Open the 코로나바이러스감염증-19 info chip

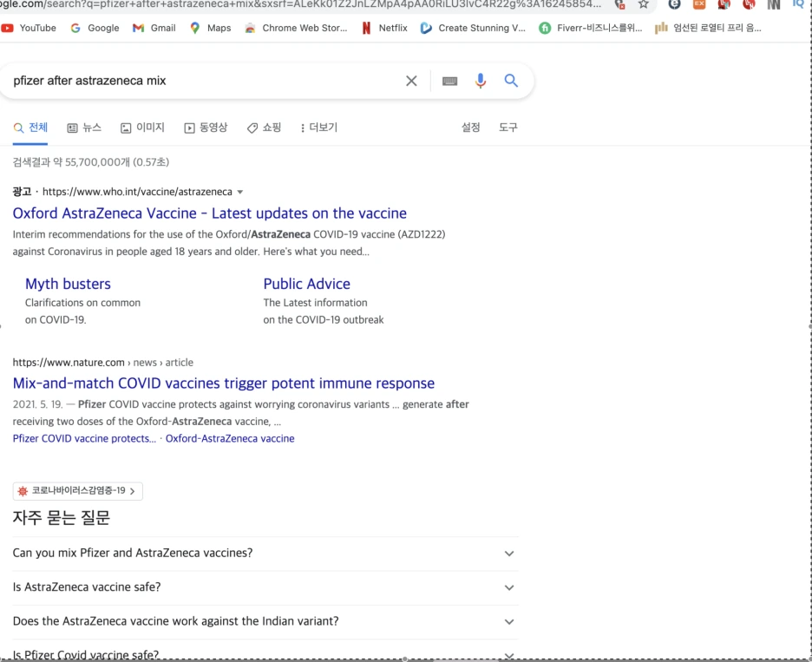78,491
